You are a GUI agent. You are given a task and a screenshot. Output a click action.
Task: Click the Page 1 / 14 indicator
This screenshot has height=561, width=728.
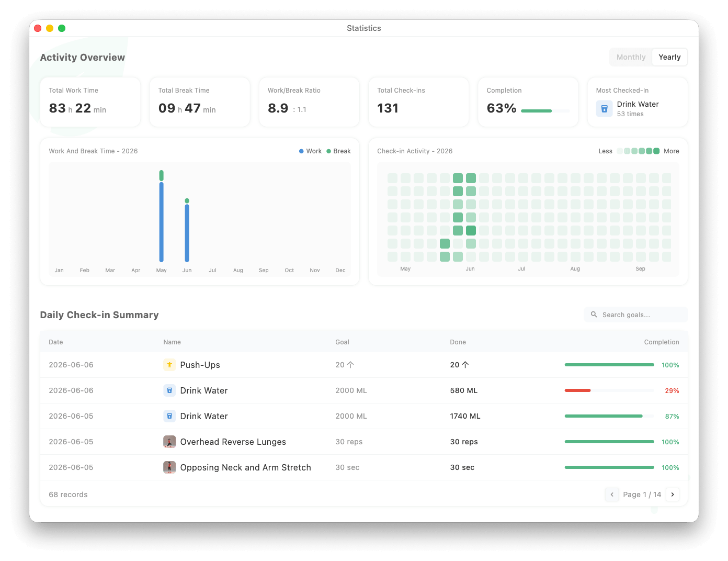(x=642, y=495)
